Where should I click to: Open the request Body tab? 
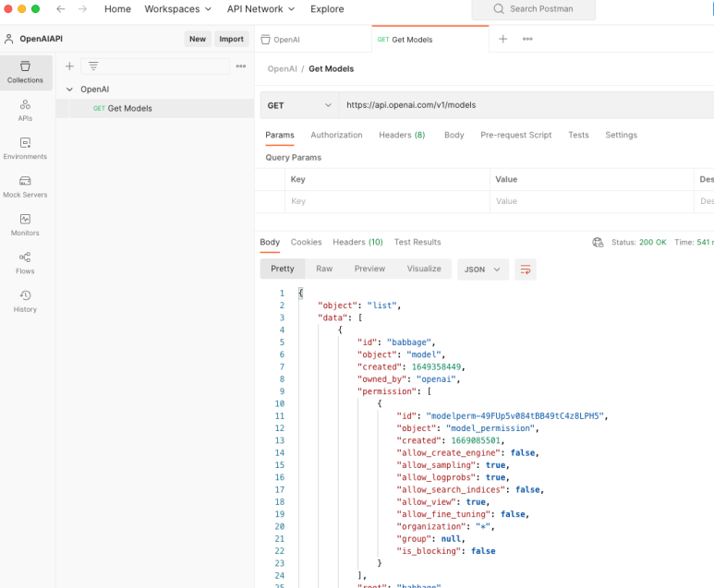pyautogui.click(x=454, y=135)
